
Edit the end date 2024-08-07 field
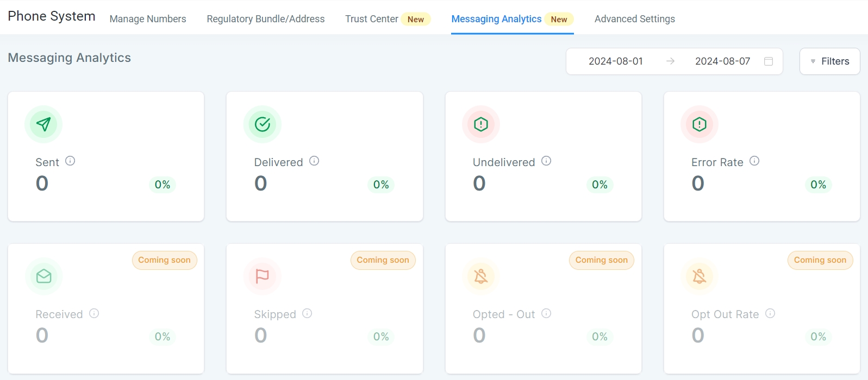point(722,61)
